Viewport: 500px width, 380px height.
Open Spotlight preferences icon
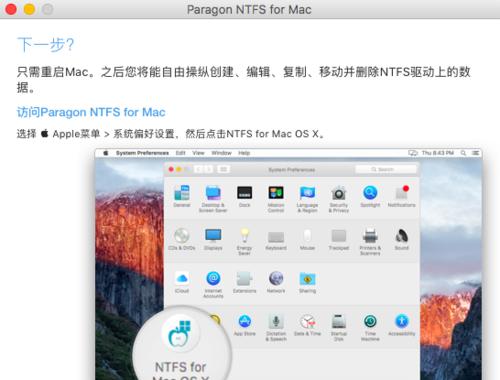click(x=370, y=193)
